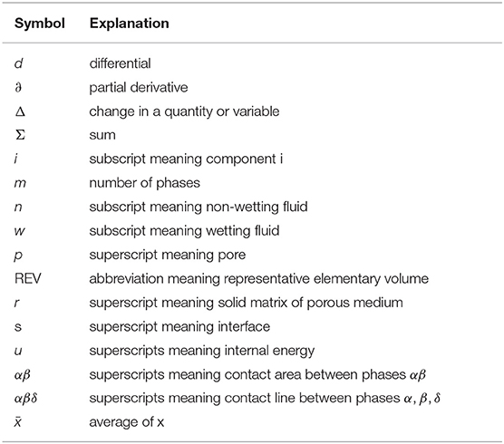
Task: Click the text 'change in a quantity or variable'
Action: pyautogui.click(x=184, y=111)
